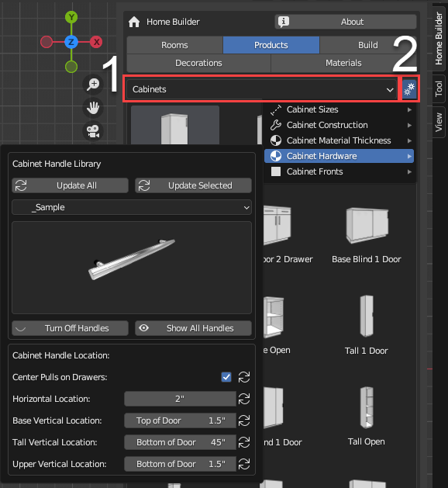Click the zoom magnifier viewport icon
The height and width of the screenshot is (488, 448).
(93, 84)
